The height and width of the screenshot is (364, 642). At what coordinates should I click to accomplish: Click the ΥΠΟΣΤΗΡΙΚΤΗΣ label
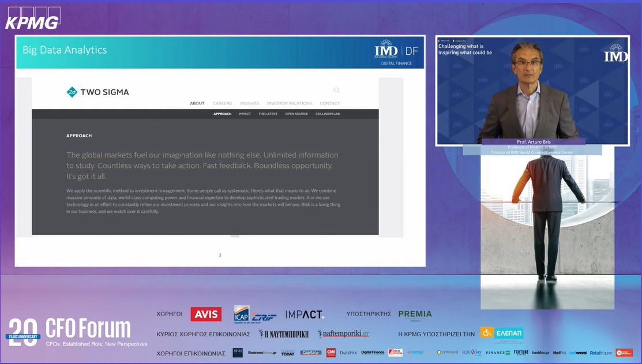coord(369,314)
